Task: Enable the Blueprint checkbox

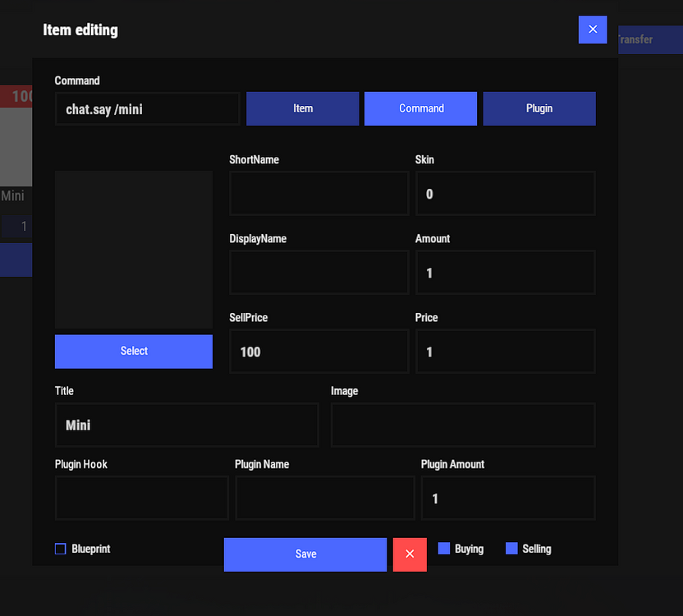Action: 61,549
